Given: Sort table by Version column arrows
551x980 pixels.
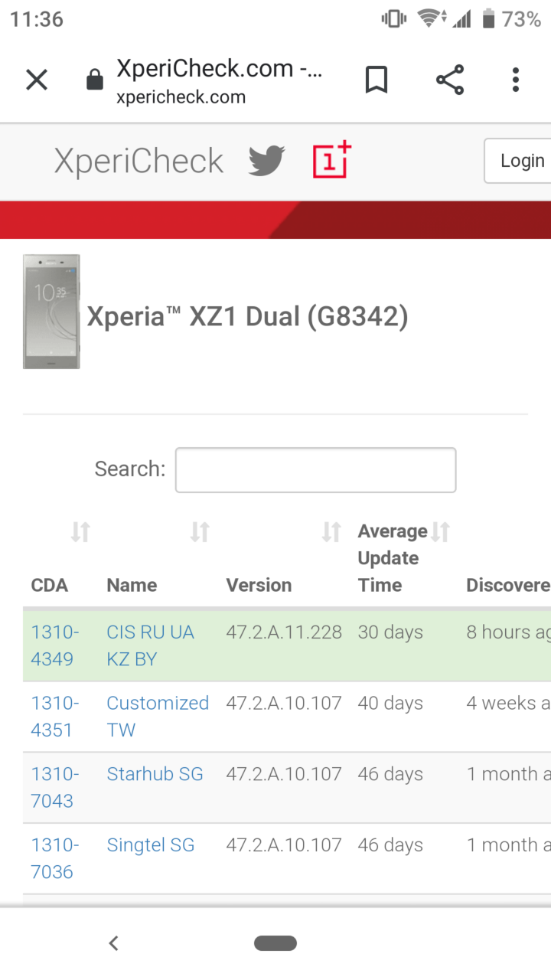Looking at the screenshot, I should coord(331,531).
